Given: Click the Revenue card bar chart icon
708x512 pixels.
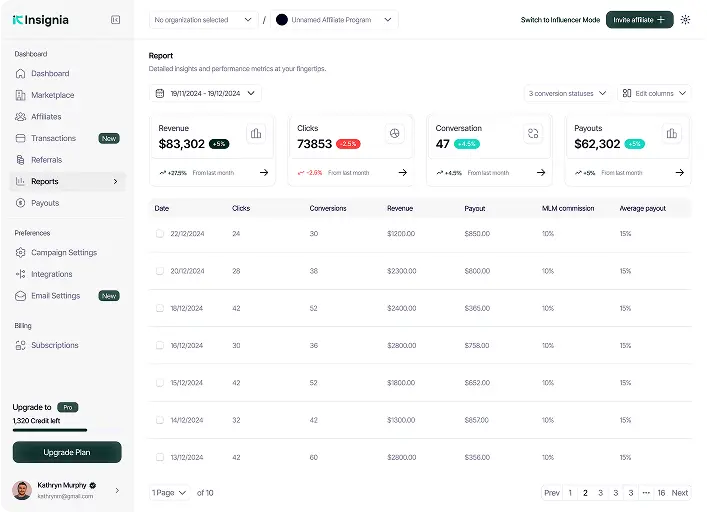Looking at the screenshot, I should click(256, 133).
